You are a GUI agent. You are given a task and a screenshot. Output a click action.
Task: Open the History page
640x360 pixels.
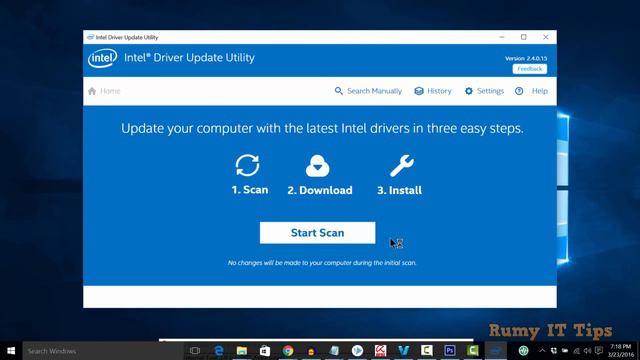(433, 91)
